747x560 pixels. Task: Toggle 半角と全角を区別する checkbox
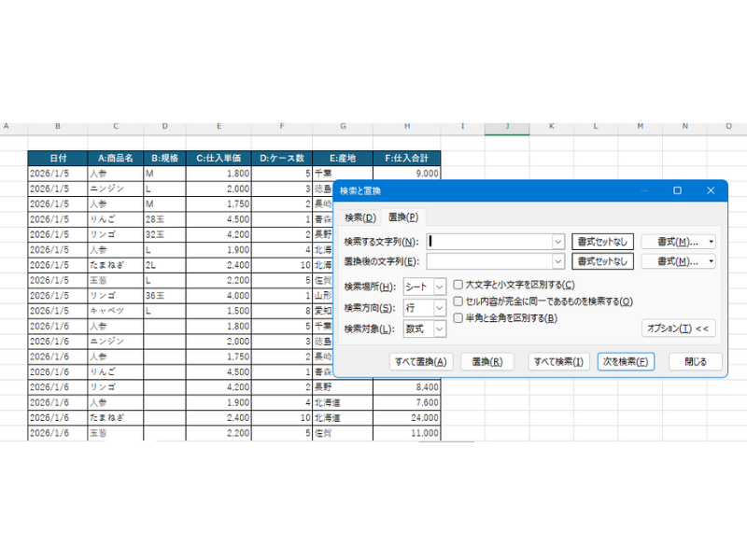pos(458,318)
